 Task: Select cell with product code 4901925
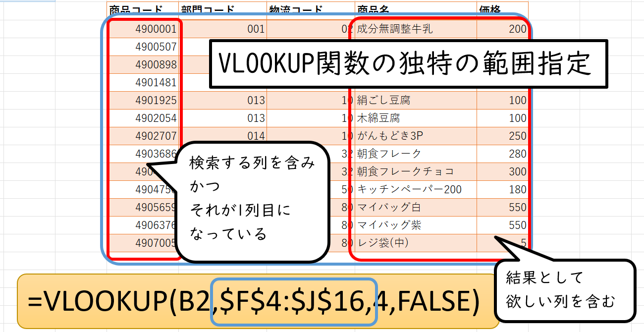143,100
